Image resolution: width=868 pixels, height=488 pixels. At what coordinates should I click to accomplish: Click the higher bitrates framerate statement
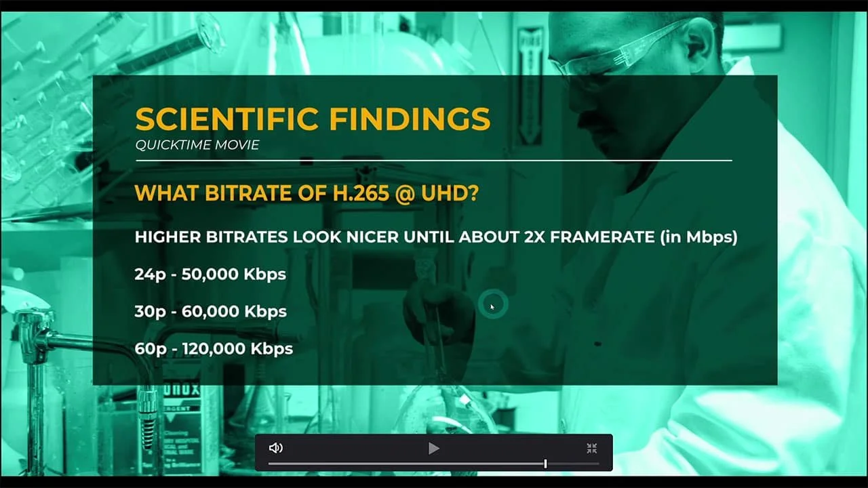pyautogui.click(x=436, y=237)
